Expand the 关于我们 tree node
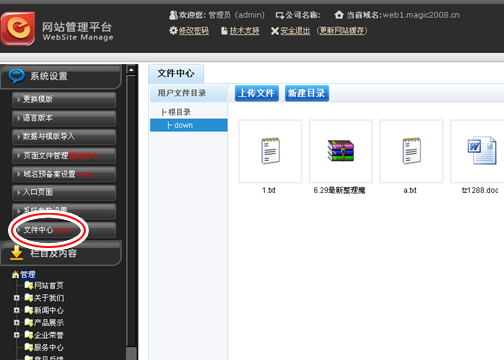Image resolution: width=504 pixels, height=360 pixels. [x=16, y=298]
